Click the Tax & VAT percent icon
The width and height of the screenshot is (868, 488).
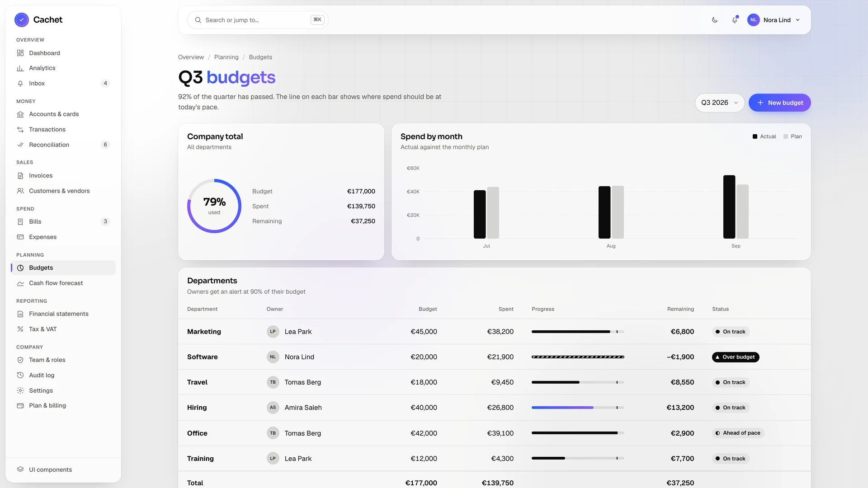(x=20, y=329)
